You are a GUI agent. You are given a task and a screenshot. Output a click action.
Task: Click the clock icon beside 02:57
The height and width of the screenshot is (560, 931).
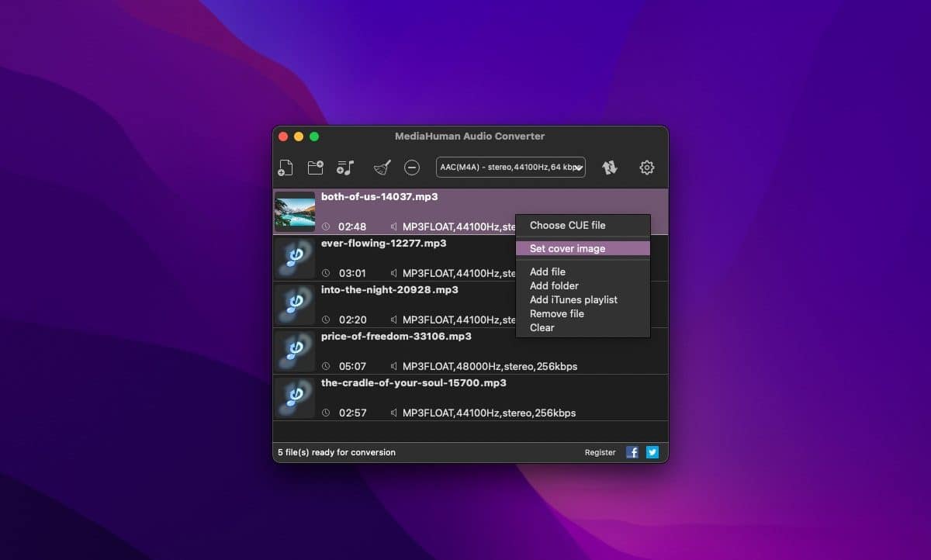326,413
